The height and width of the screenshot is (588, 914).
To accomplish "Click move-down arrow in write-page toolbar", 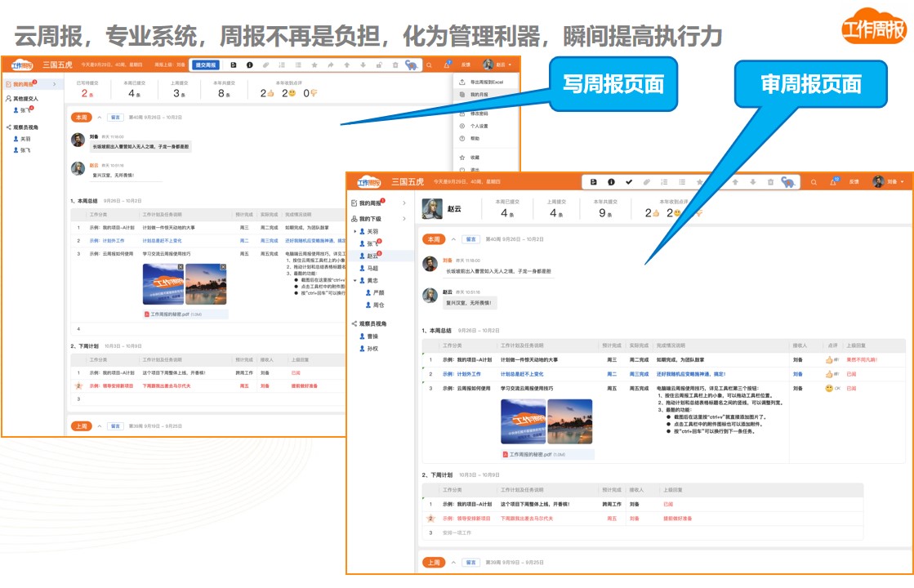I will tap(363, 65).
